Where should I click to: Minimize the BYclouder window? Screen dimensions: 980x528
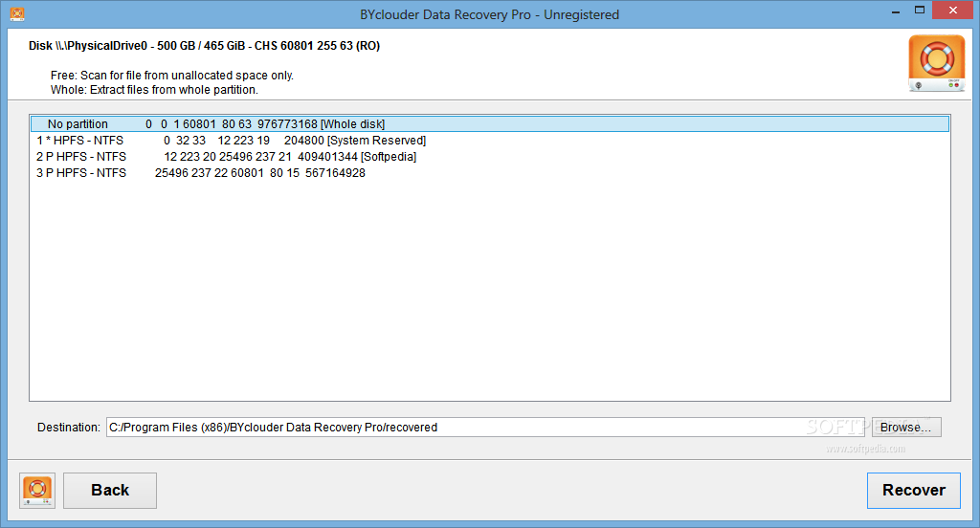(896, 11)
